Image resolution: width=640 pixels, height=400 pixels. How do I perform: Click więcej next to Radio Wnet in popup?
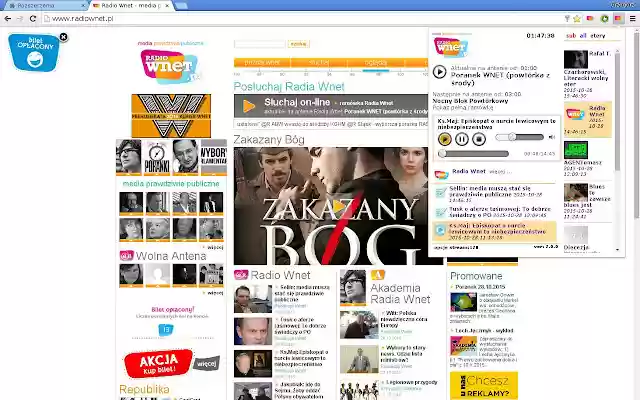pyautogui.click(x=500, y=172)
